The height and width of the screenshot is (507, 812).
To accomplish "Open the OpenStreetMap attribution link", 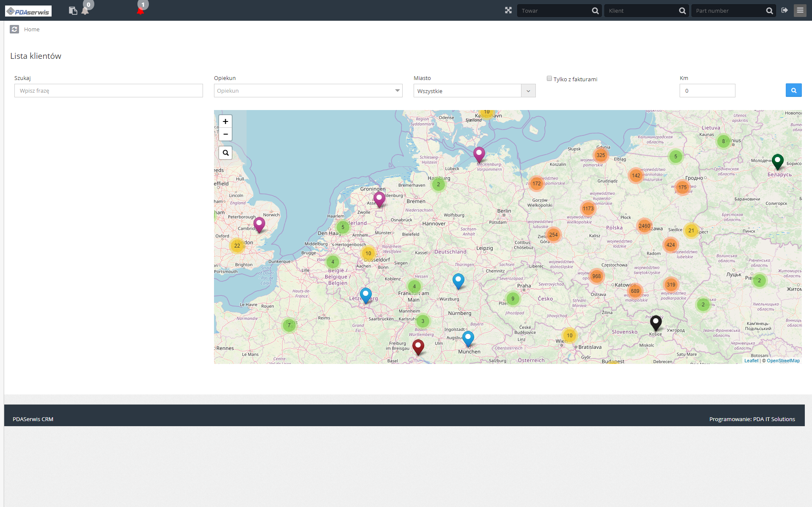I will [783, 361].
